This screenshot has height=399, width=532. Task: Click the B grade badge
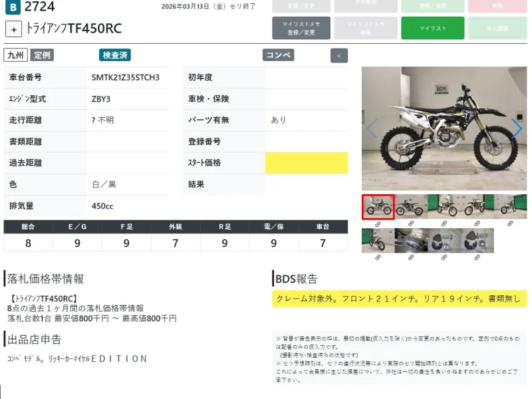pyautogui.click(x=13, y=7)
